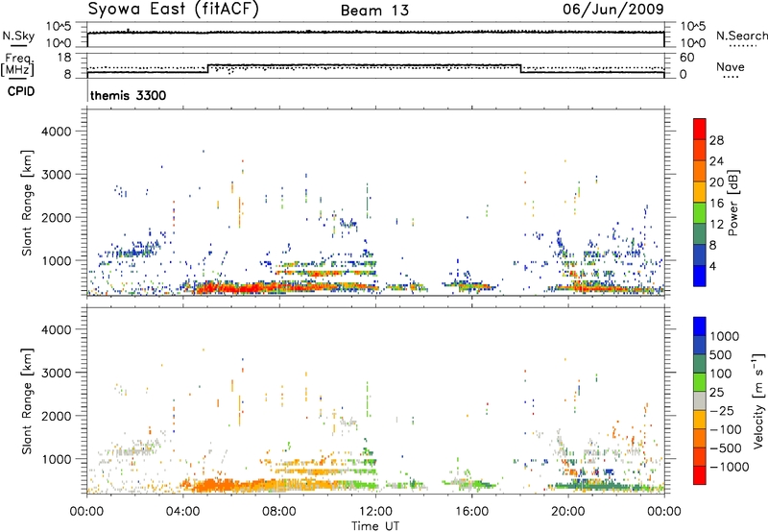
Task: Click the '16:00' time axis tick
Action: click(x=471, y=512)
